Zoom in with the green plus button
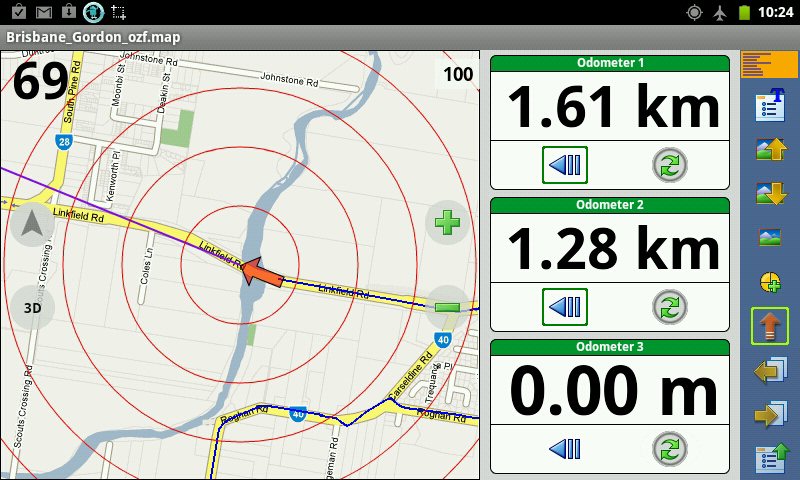 [x=447, y=222]
